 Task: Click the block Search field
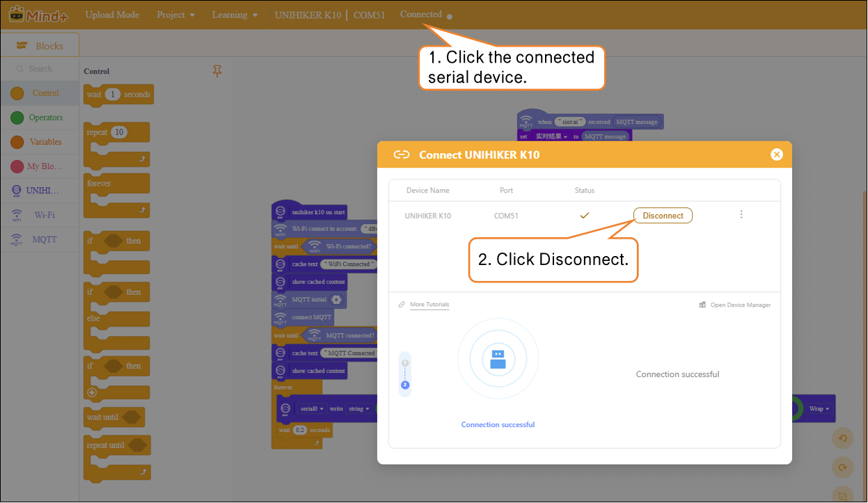[x=40, y=69]
